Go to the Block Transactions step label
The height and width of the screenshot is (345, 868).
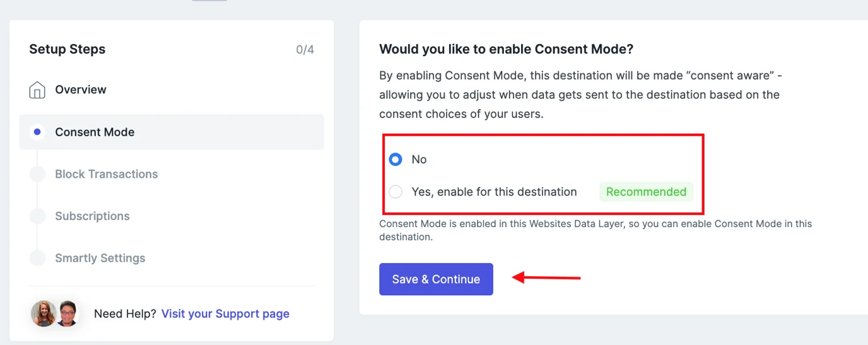[106, 174]
